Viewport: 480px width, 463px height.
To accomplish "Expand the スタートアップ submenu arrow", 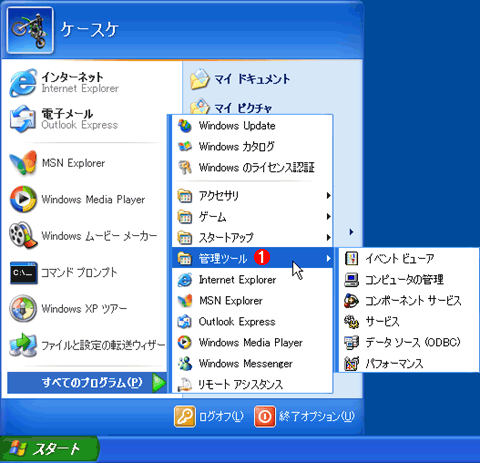I will pyautogui.click(x=328, y=237).
